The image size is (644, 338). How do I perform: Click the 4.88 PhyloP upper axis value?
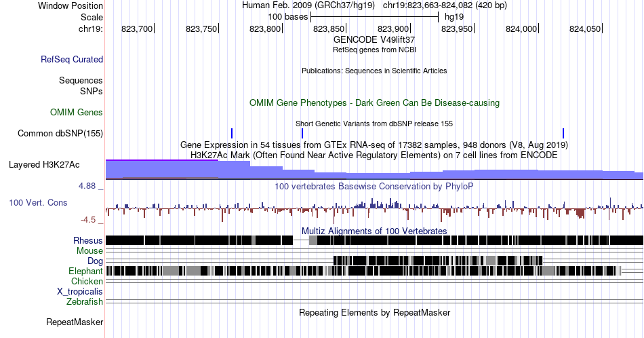click(87, 186)
